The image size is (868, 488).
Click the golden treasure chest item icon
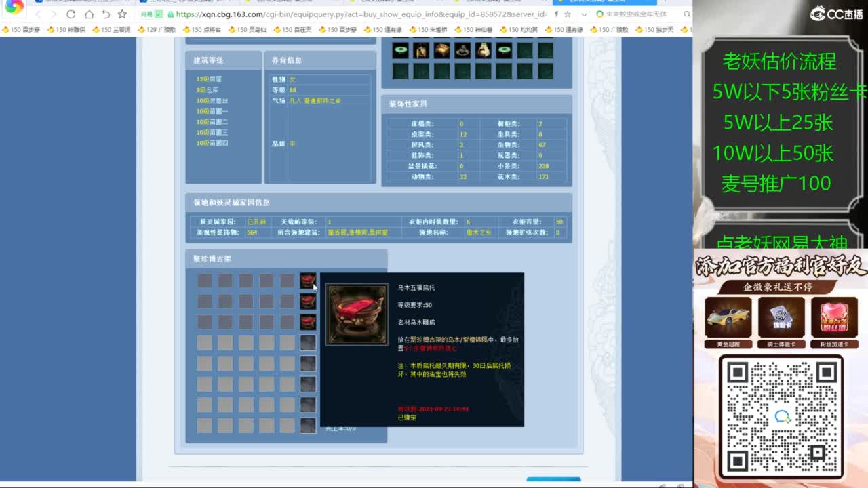tap(441, 50)
